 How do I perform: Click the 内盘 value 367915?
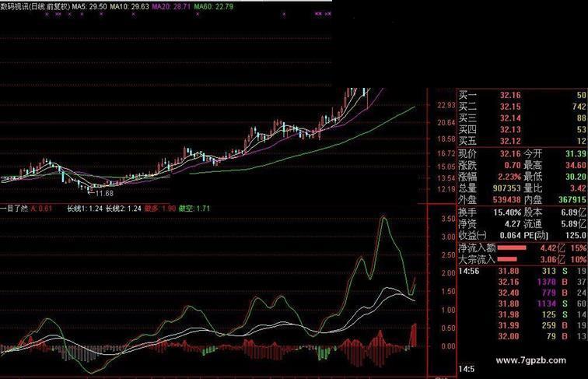(x=572, y=200)
